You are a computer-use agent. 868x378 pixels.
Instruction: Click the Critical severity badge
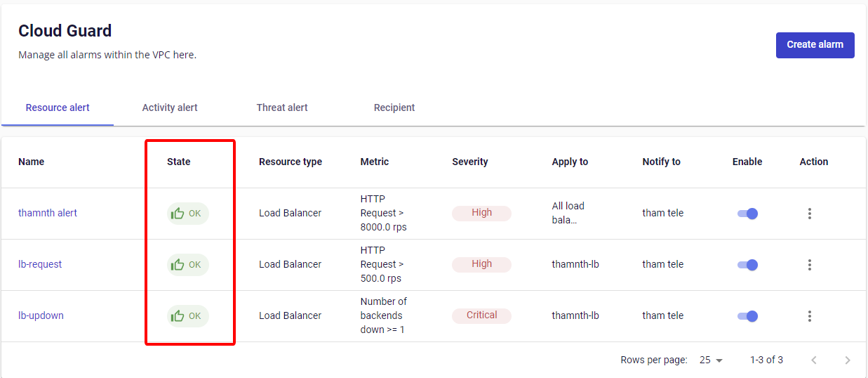[481, 315]
